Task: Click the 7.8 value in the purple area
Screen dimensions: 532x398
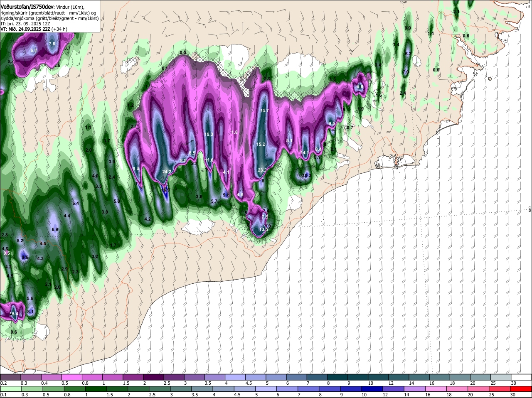Action: (52, 44)
